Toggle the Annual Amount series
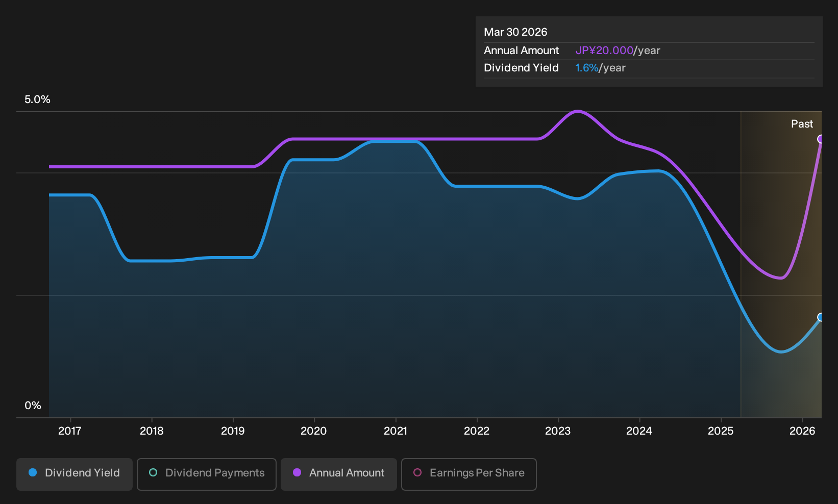The image size is (838, 504). [339, 474]
